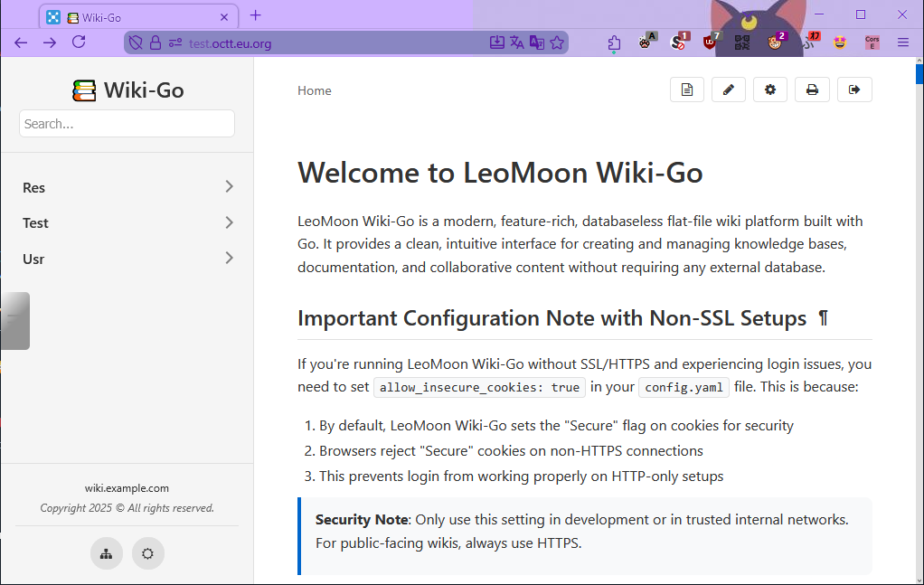The width and height of the screenshot is (924, 585).
Task: Click the translate page icon in address bar
Action: pyautogui.click(x=517, y=42)
